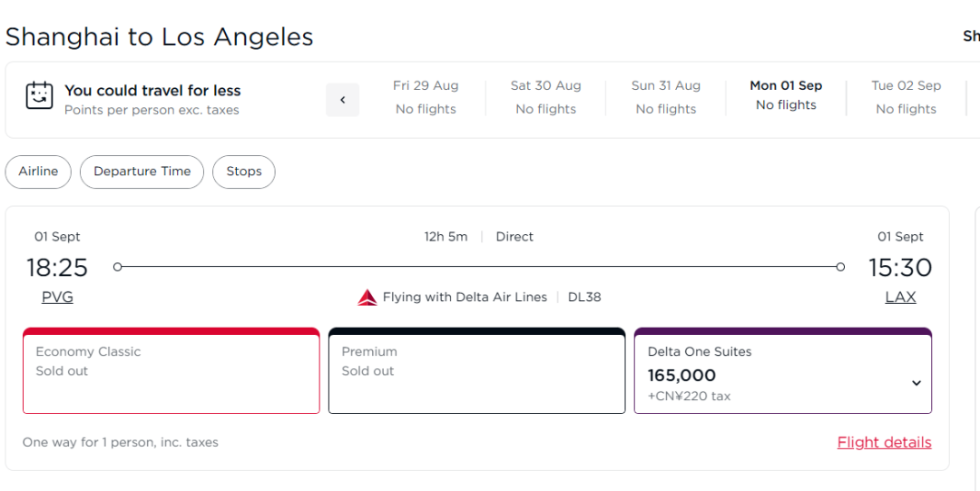Select the Sun 31 Aug date tab
The width and height of the screenshot is (980, 491).
[666, 97]
